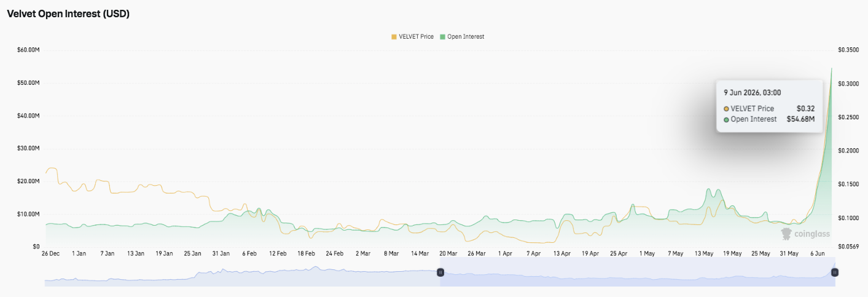Click the 31 May date label
868x297 pixels.
pos(789,253)
